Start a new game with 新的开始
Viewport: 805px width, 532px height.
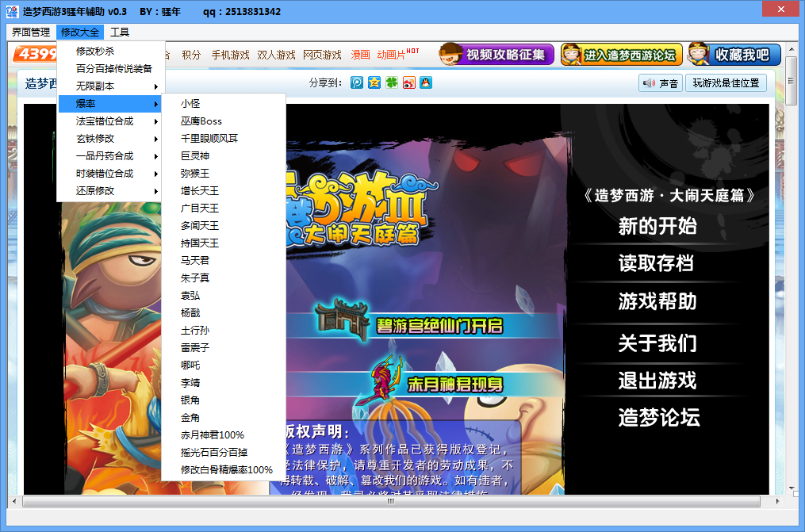(657, 227)
